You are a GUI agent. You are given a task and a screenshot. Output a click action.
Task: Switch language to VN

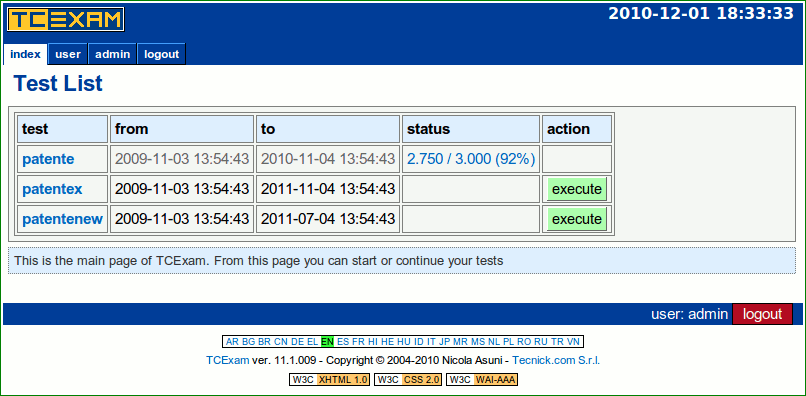click(x=573, y=341)
